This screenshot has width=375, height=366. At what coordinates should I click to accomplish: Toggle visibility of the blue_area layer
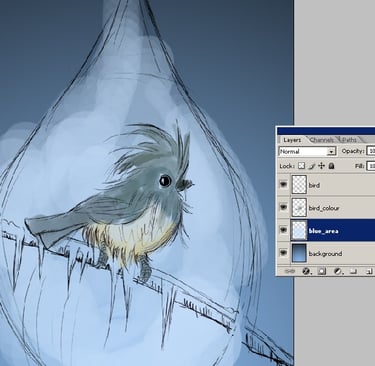[x=283, y=230]
